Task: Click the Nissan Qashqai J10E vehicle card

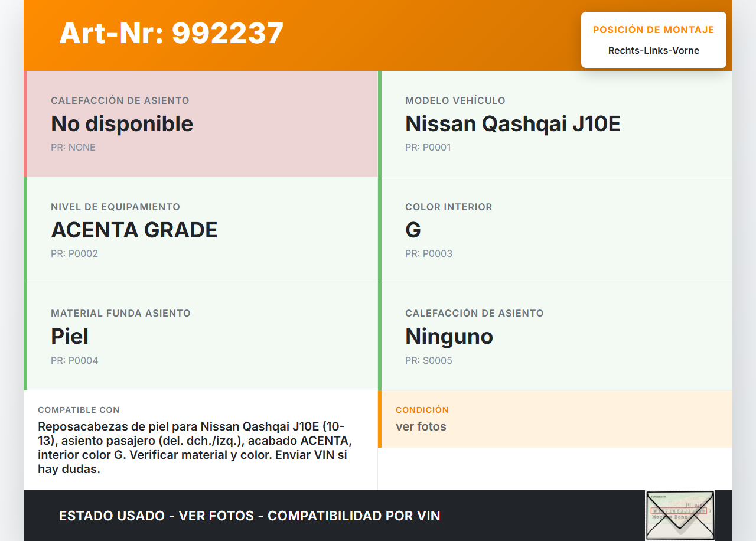Action: click(556, 124)
